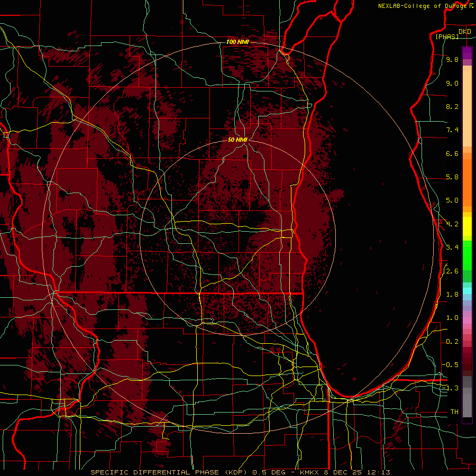The width and height of the screenshot is (476, 476).
Task: Click the 100 NMI range ring label
Action: (x=237, y=42)
